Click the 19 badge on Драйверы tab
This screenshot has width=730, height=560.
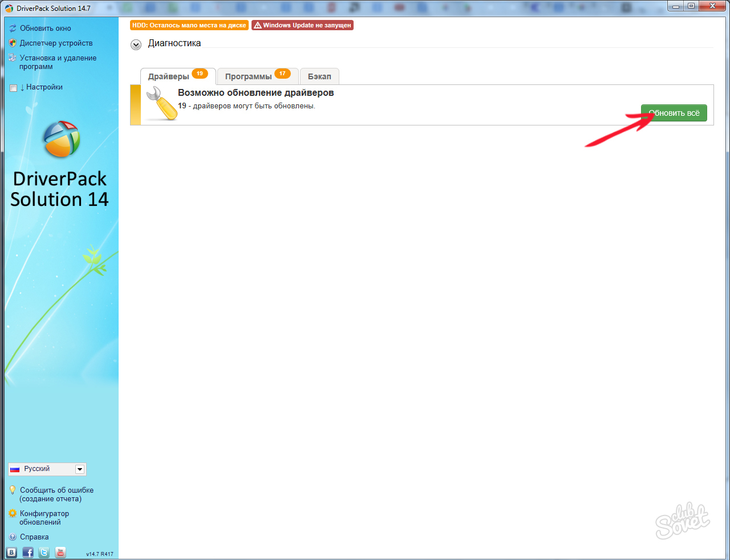coord(200,74)
